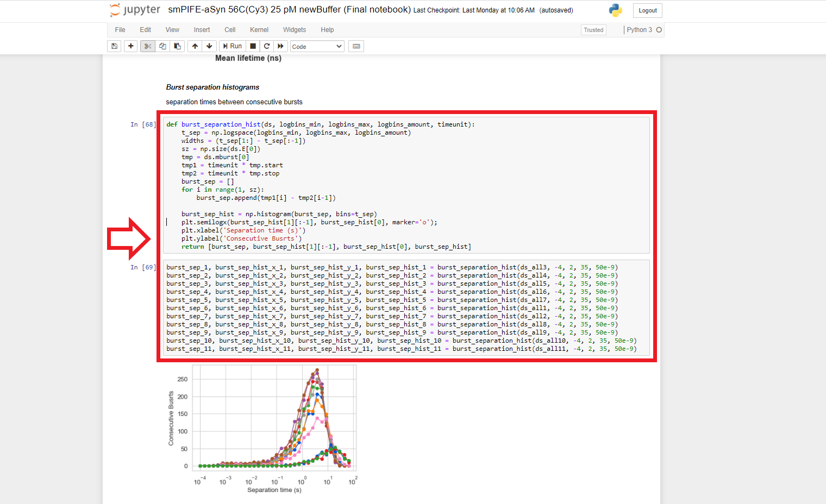Open the command palette keyboard icon
The height and width of the screenshot is (504, 826).
pos(356,46)
